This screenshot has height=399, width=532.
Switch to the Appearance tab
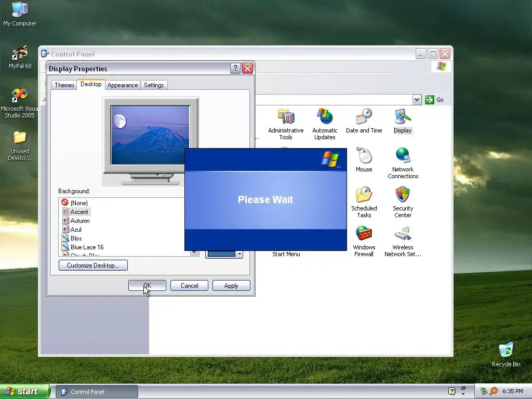123,85
